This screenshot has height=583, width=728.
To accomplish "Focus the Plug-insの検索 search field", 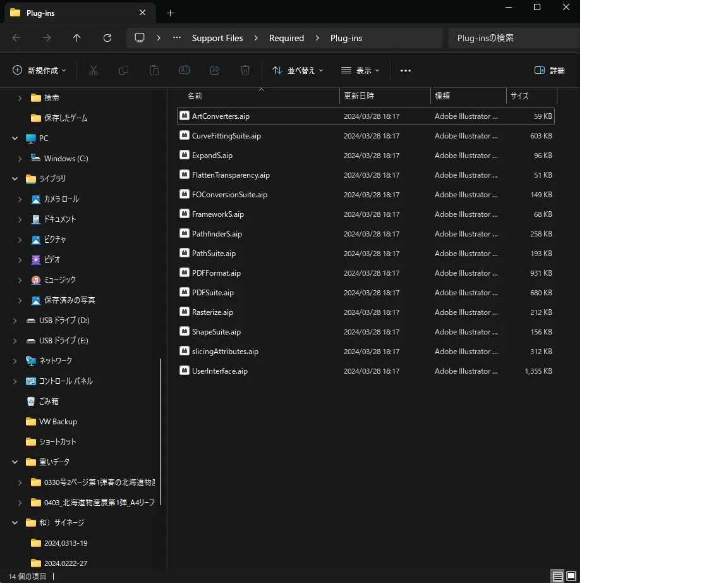I will tap(514, 38).
